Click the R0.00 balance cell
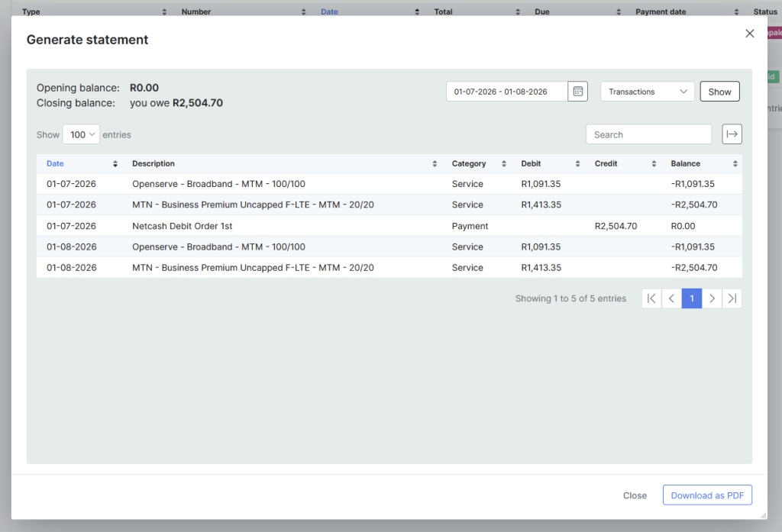 [683, 226]
